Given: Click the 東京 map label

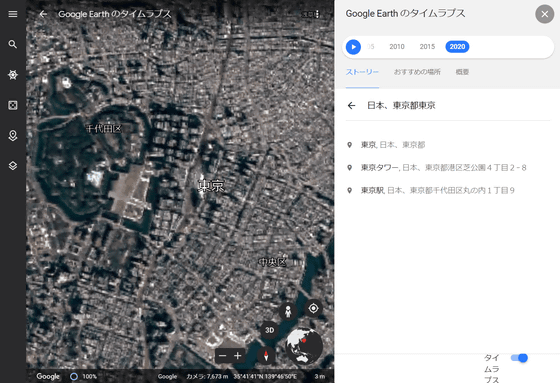Looking at the screenshot, I should (211, 186).
